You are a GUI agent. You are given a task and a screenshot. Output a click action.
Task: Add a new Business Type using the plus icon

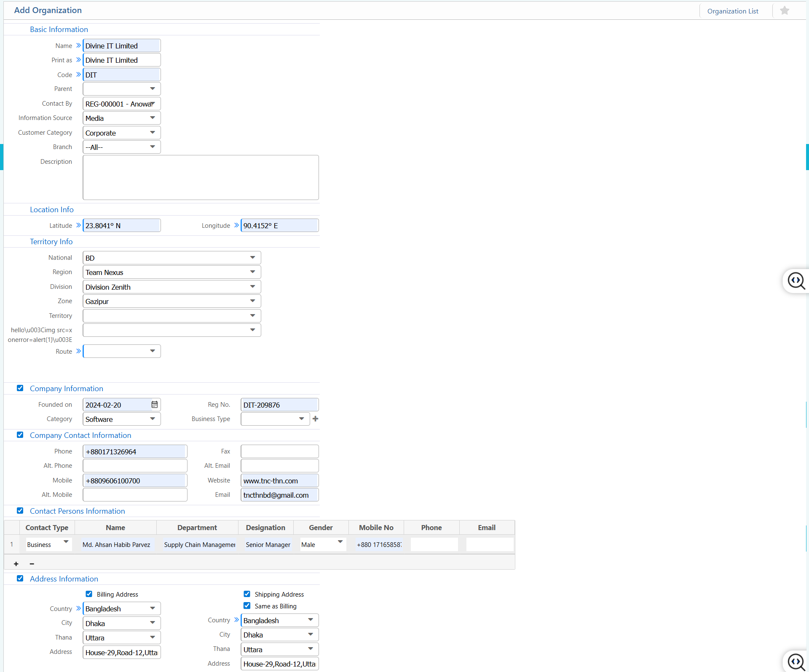click(x=315, y=419)
